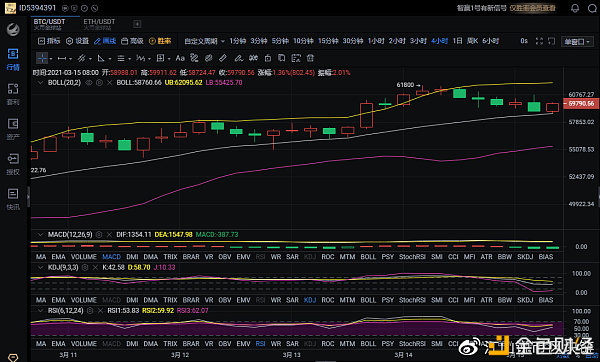Click the 高级 advanced button

pos(132,41)
